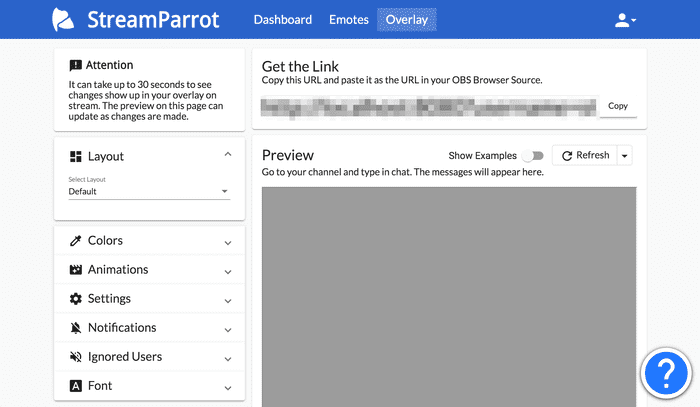Viewport: 700px width, 407px height.
Task: Go to the Dashboard tab
Action: [x=283, y=20]
